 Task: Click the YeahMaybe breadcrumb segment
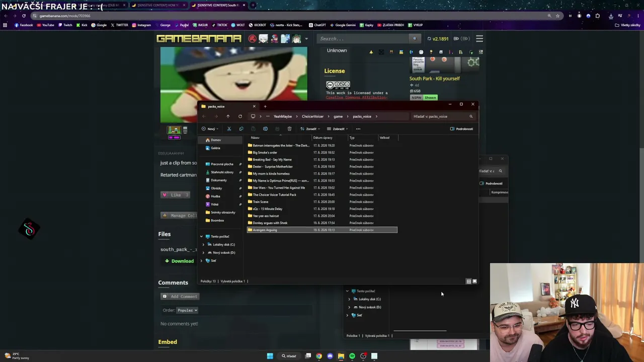click(x=283, y=116)
